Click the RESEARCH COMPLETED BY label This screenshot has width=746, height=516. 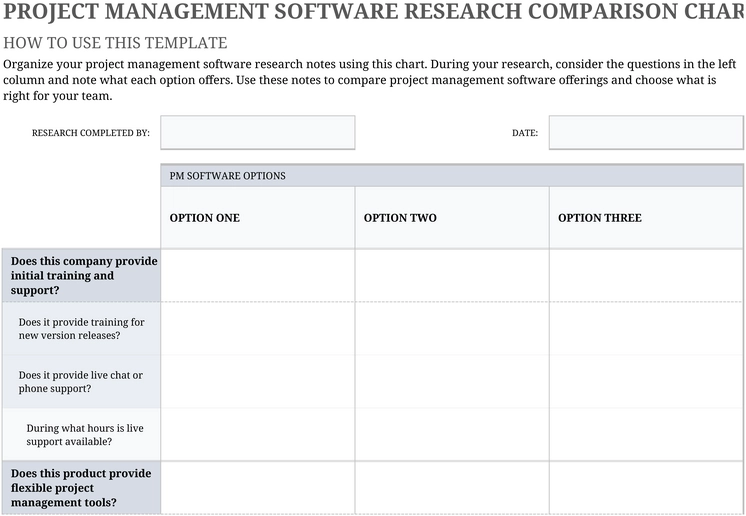pos(90,133)
